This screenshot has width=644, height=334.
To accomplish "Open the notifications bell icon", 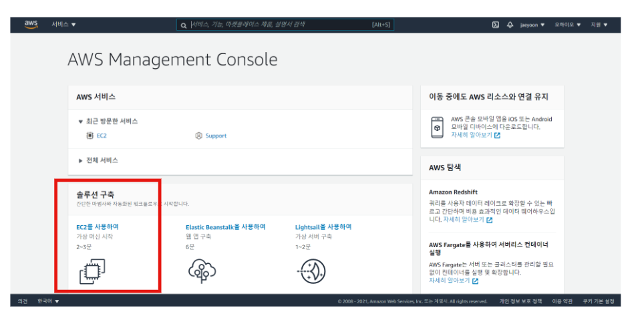I will coord(510,25).
